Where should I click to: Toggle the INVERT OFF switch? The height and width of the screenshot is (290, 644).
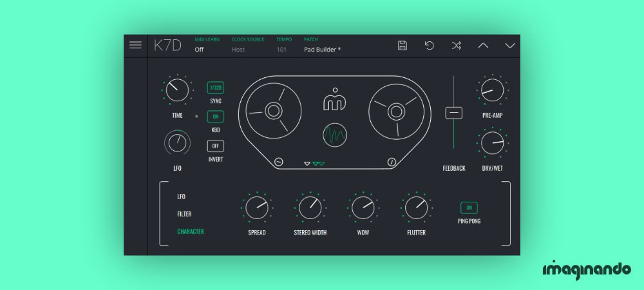click(215, 146)
